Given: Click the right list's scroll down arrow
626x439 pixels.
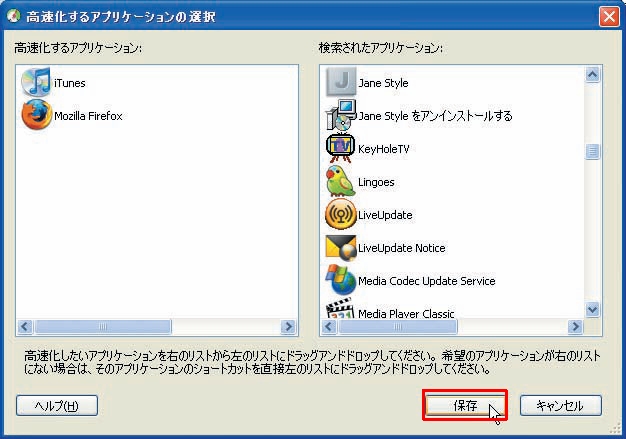Looking at the screenshot, I should (x=592, y=309).
